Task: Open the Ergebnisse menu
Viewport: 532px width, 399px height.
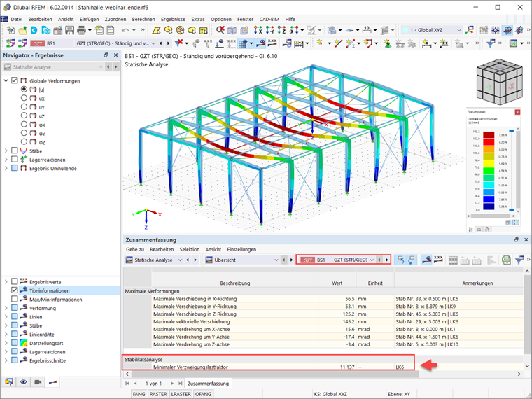Action: tap(173, 20)
